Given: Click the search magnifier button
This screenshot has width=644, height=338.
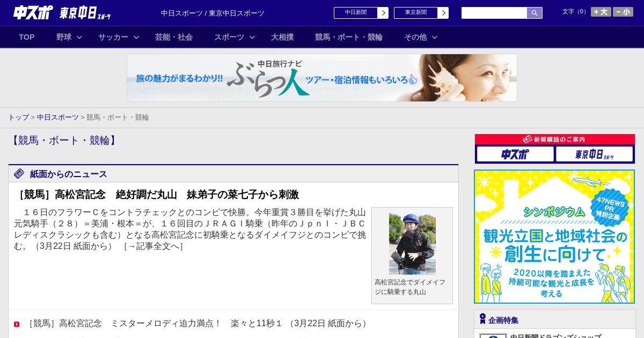Looking at the screenshot, I should (535, 13).
